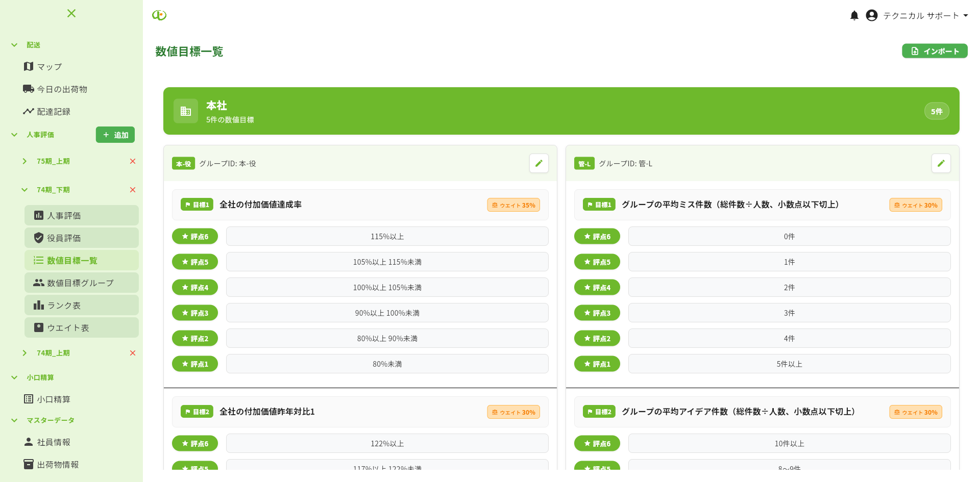This screenshot has width=980, height=482.
Task: Click the 5件 badge on the 本社 banner
Action: (x=937, y=111)
